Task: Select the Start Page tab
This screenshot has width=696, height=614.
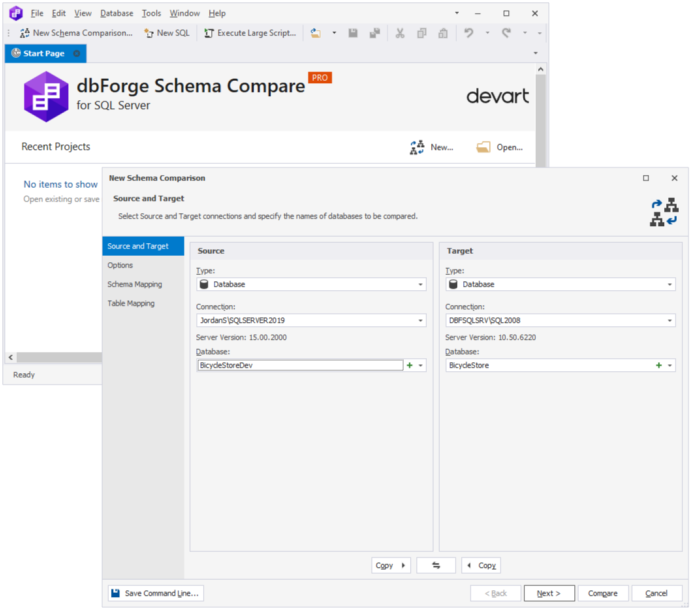Action: tap(44, 53)
